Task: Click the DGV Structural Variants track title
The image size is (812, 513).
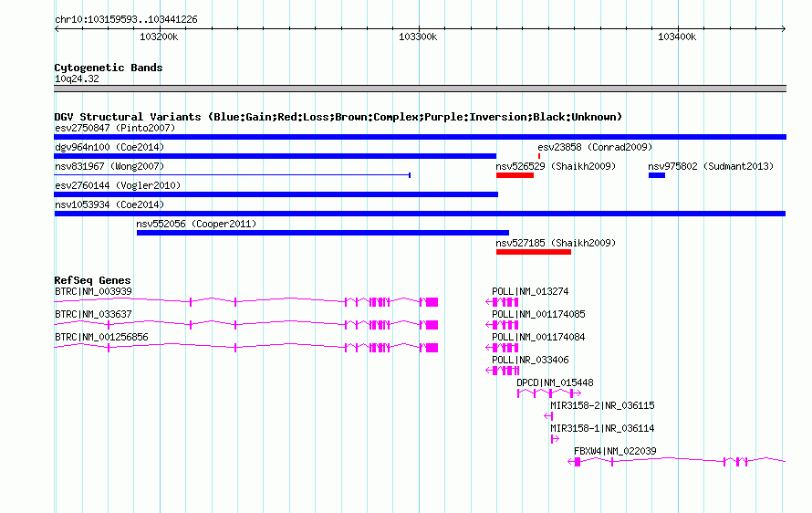Action: tap(338, 117)
